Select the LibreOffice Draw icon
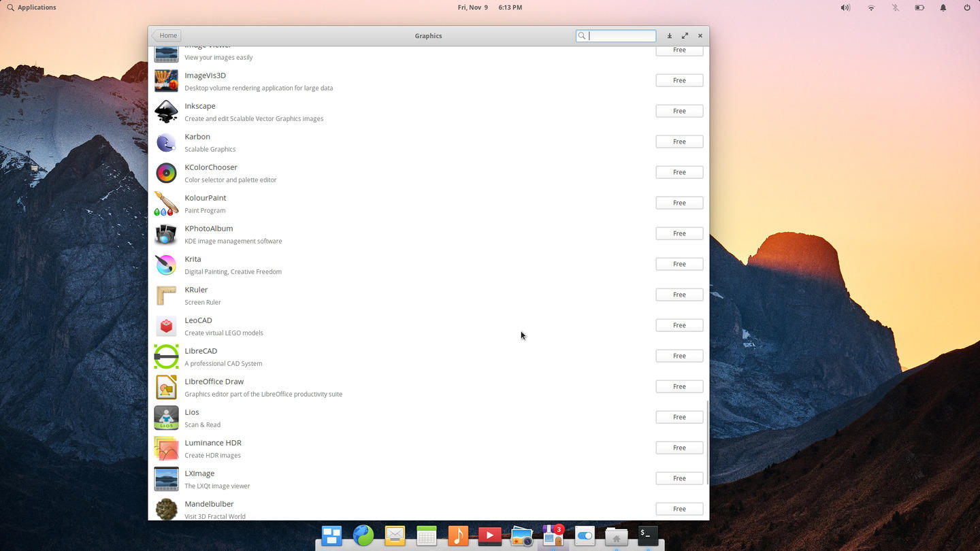This screenshot has width=980, height=551. pos(166,387)
